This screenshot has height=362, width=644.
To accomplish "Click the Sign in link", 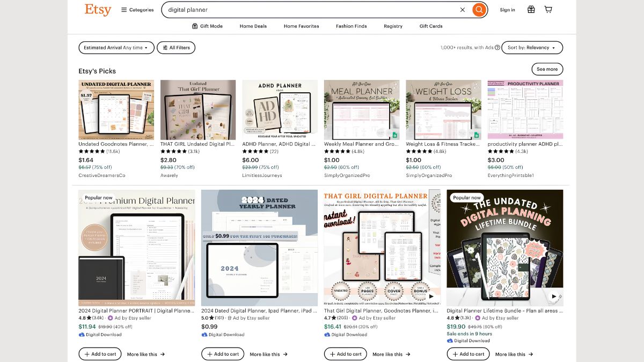I will [x=507, y=10].
